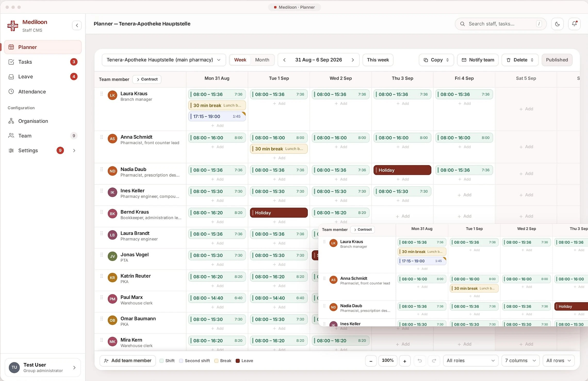
Task: Select Planner in sidebar
Action: tap(43, 47)
